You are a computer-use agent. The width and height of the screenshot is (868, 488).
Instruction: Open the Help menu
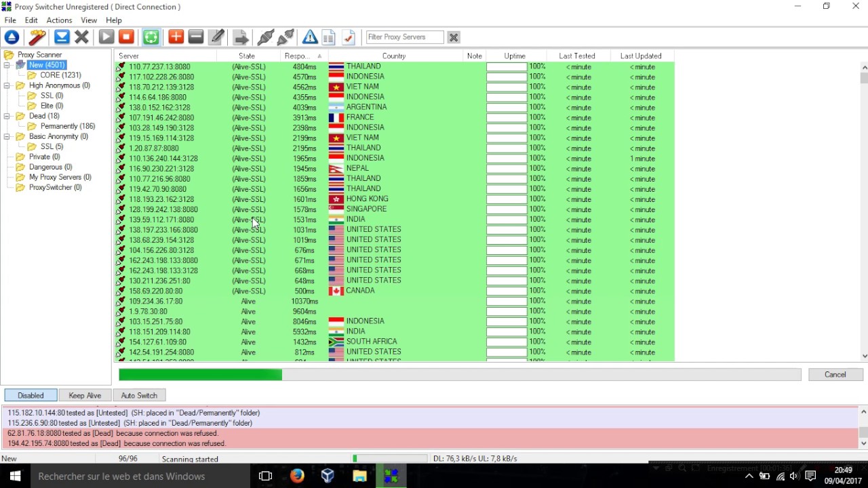click(x=114, y=20)
